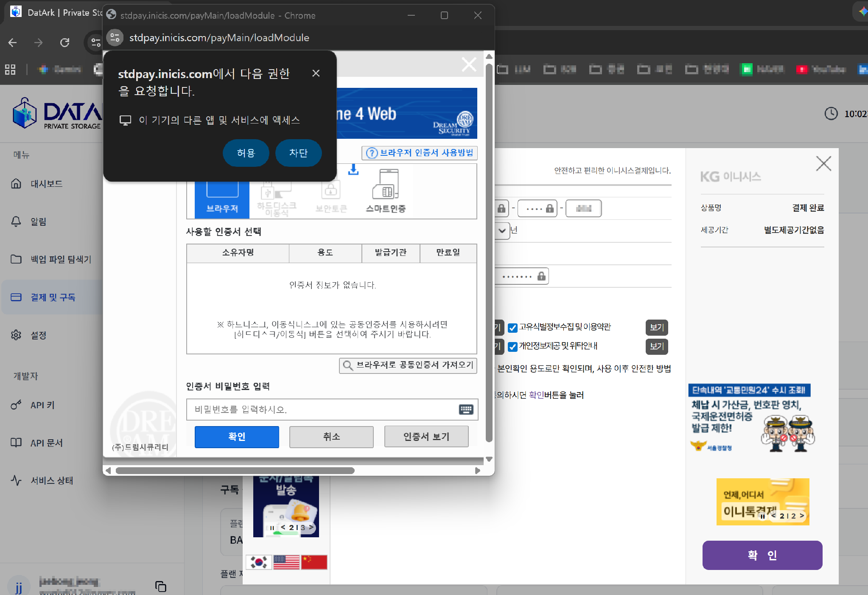The height and width of the screenshot is (595, 868).
Task: Sort by 소유자명 column header
Action: [238, 253]
